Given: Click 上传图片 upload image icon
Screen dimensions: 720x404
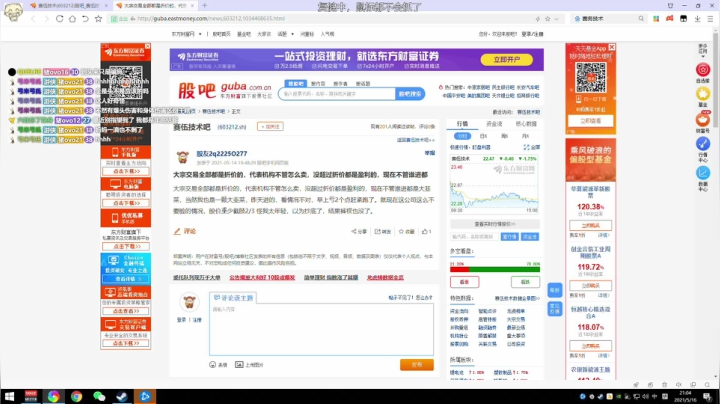Looking at the screenshot, I should [x=239, y=365].
